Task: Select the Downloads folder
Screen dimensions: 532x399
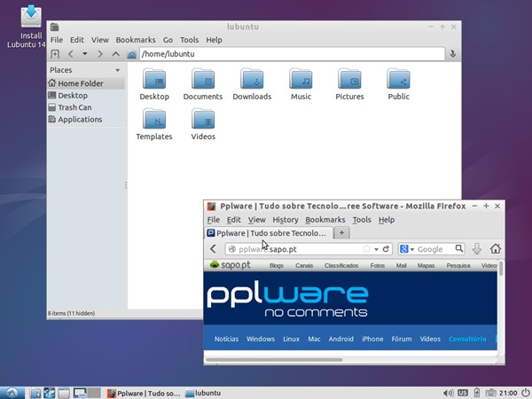Action: click(252, 84)
